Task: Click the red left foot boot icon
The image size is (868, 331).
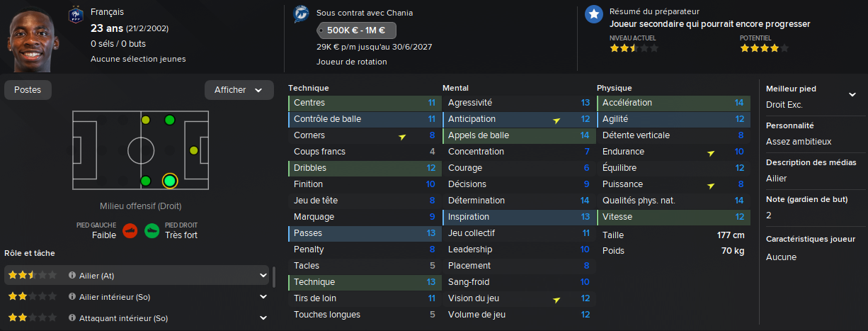Action: pos(130,230)
